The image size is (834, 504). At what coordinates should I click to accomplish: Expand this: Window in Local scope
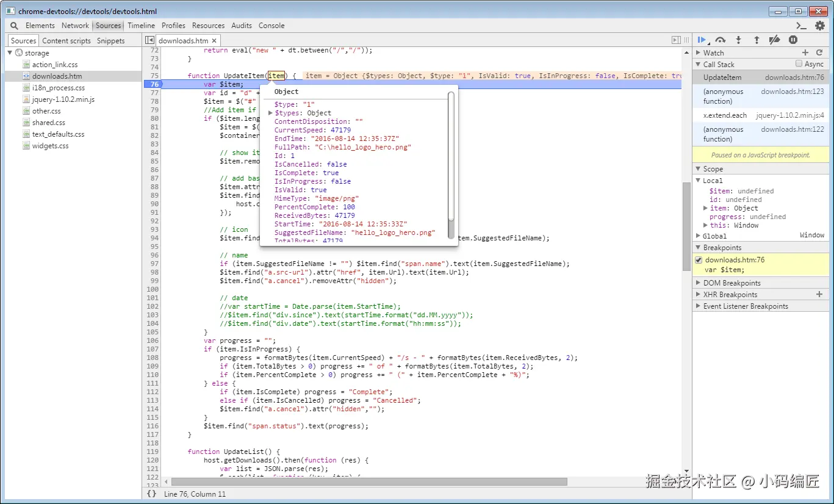click(x=705, y=225)
